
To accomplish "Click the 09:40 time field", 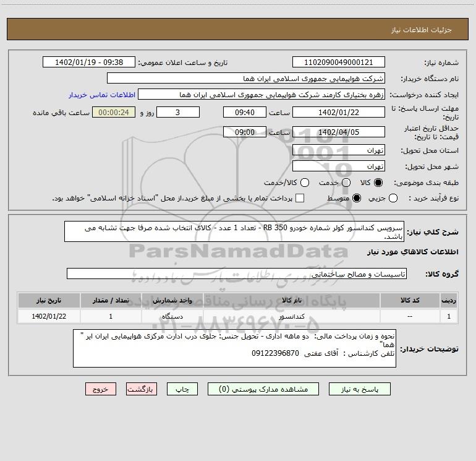I will pyautogui.click(x=245, y=112).
